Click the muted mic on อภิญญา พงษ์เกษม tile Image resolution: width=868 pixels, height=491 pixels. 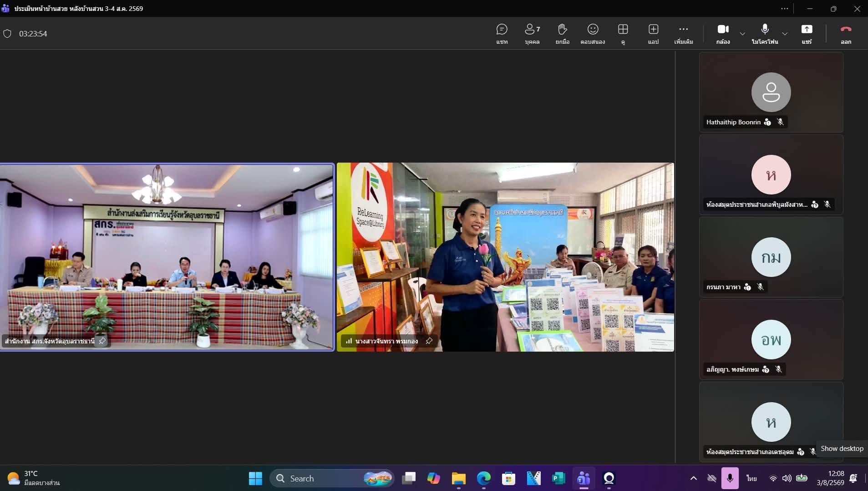(x=779, y=369)
